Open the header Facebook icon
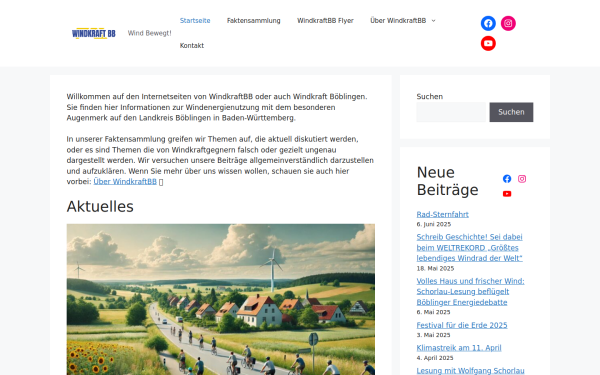The image size is (600, 375). 488,23
